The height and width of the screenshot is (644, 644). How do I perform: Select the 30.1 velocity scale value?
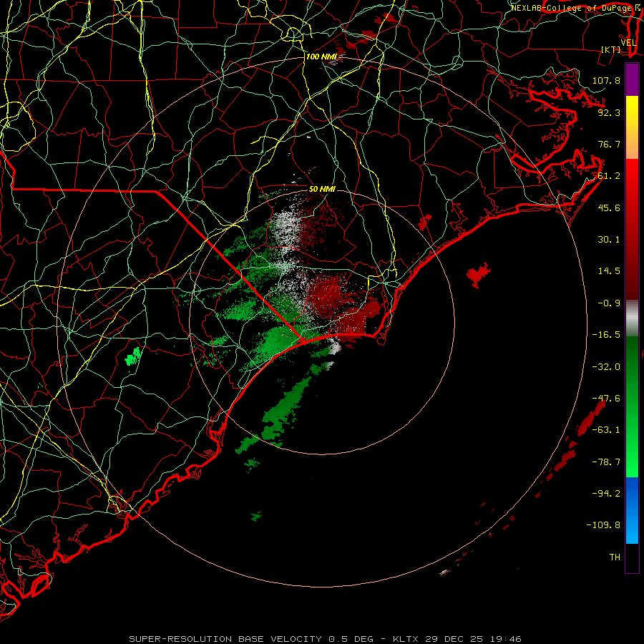(x=609, y=240)
